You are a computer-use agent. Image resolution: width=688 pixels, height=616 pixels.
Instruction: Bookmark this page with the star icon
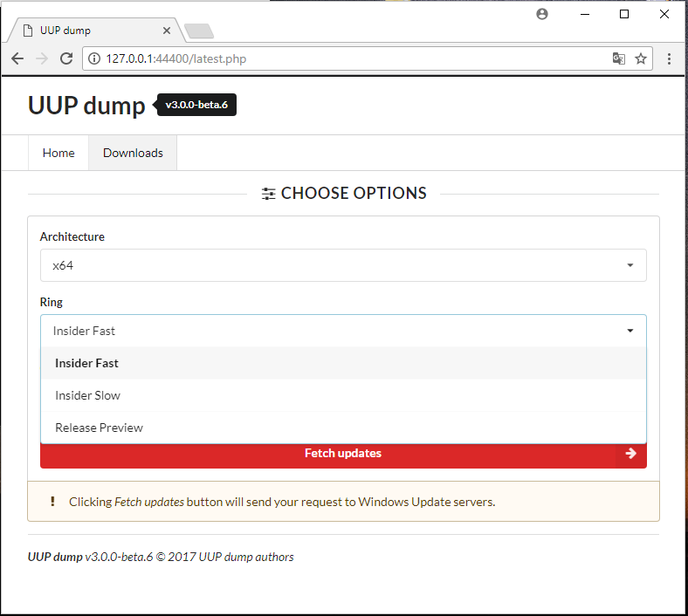coord(641,58)
